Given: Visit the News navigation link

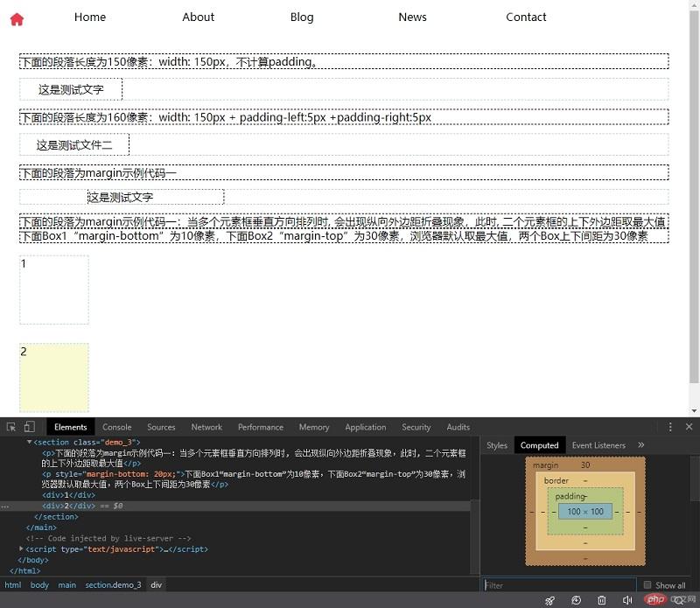Looking at the screenshot, I should click(x=412, y=17).
